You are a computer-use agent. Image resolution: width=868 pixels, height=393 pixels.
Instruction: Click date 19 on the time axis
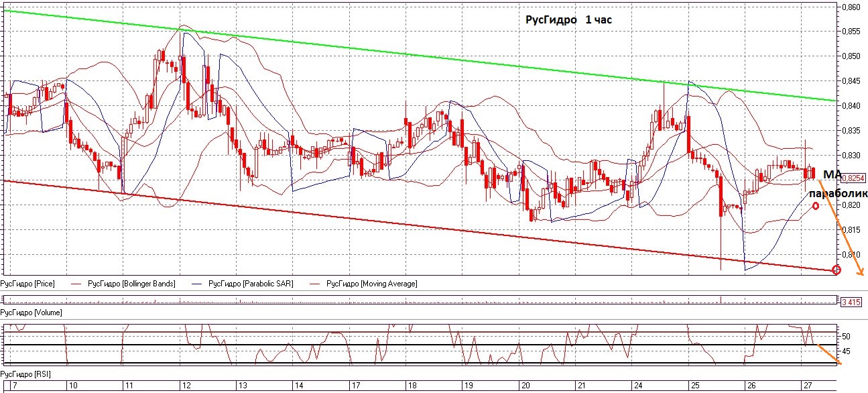[x=469, y=386]
